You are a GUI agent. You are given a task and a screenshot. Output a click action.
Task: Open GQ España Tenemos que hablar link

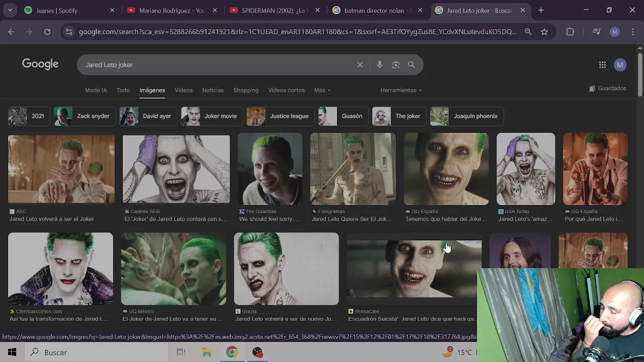[x=446, y=219]
